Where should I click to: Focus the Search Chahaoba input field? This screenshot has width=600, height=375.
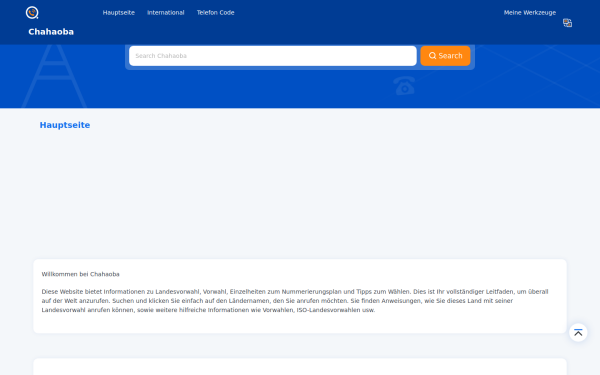click(272, 56)
